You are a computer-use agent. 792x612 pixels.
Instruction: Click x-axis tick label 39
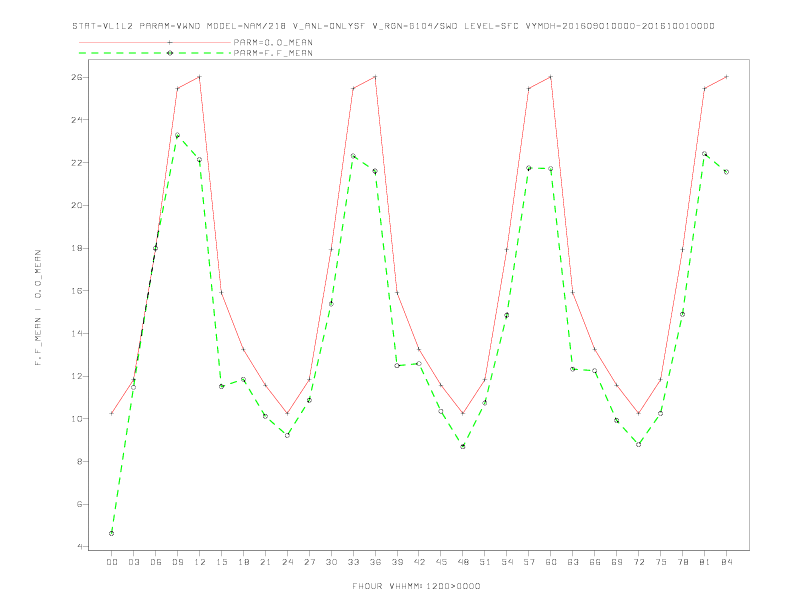coord(397,562)
